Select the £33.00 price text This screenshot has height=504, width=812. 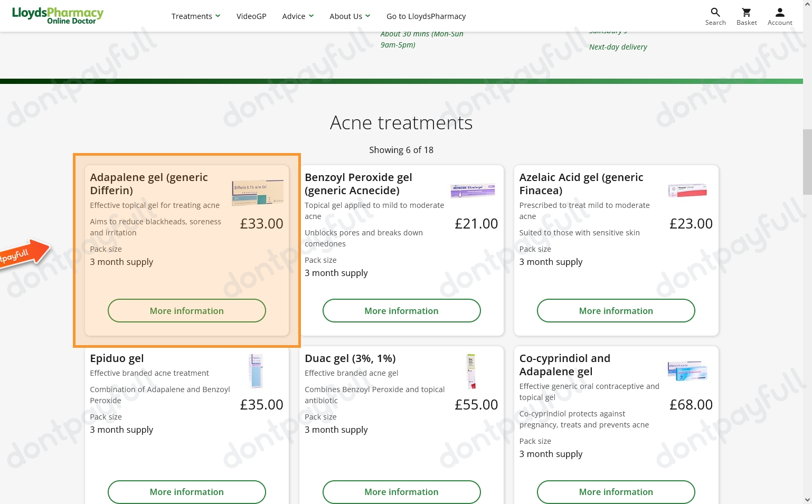pyautogui.click(x=262, y=224)
